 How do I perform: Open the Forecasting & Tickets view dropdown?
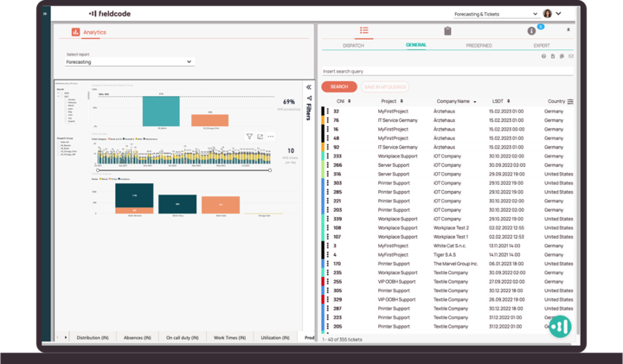[x=496, y=14]
